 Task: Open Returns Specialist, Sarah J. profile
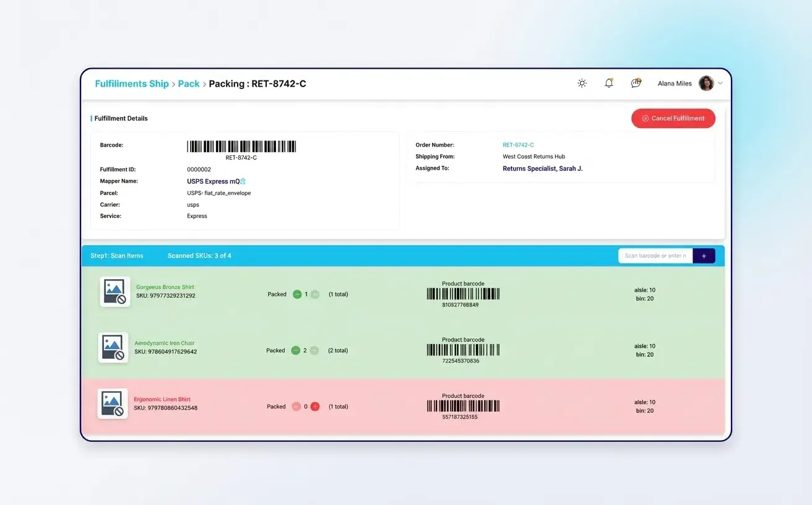(x=542, y=168)
